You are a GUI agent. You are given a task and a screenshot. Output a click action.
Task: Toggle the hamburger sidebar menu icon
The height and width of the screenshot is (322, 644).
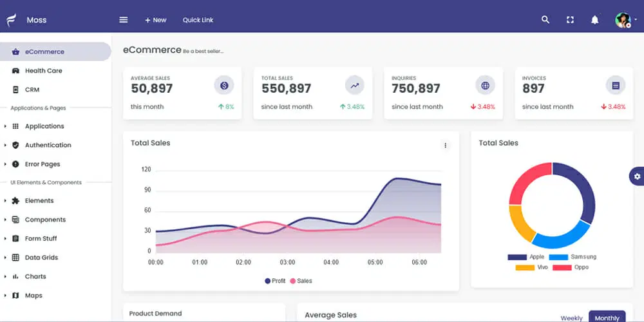pyautogui.click(x=123, y=20)
